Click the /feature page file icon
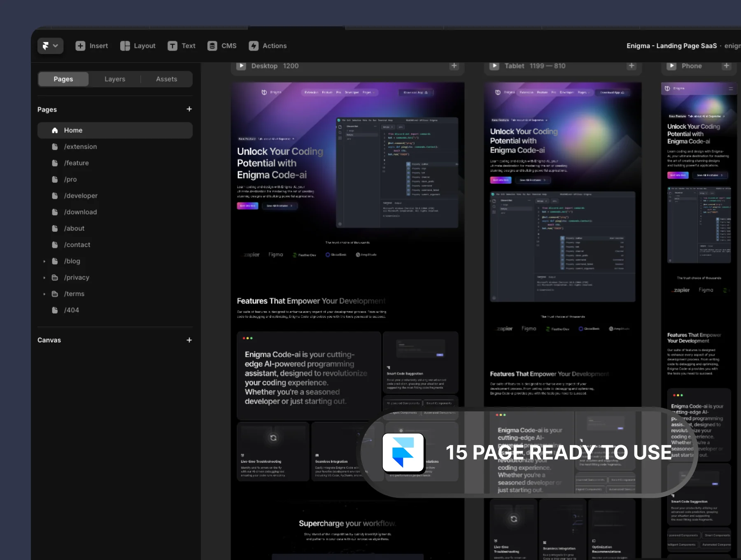The height and width of the screenshot is (560, 741). (x=55, y=163)
